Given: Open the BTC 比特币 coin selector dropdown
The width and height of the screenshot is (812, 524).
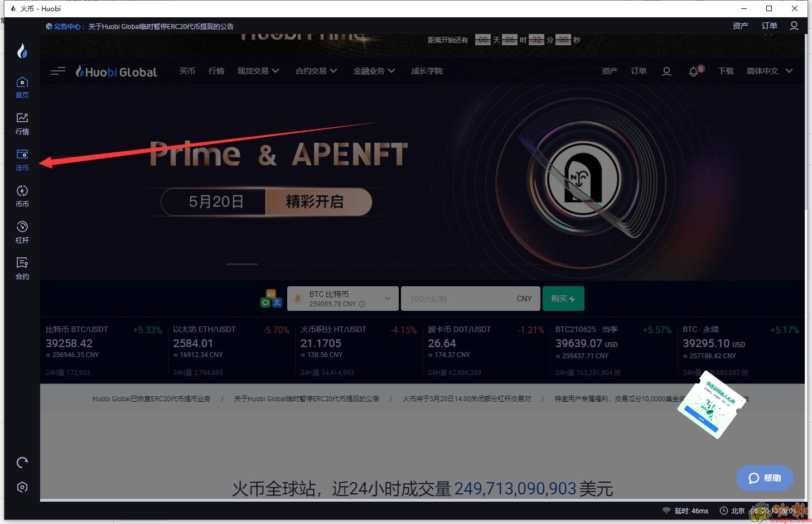Looking at the screenshot, I should coord(343,299).
